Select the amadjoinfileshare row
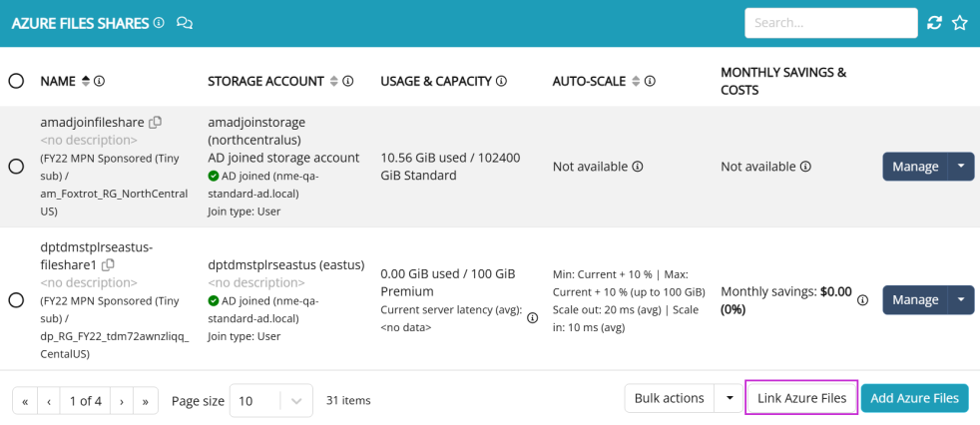The height and width of the screenshot is (425, 980). 16,167
